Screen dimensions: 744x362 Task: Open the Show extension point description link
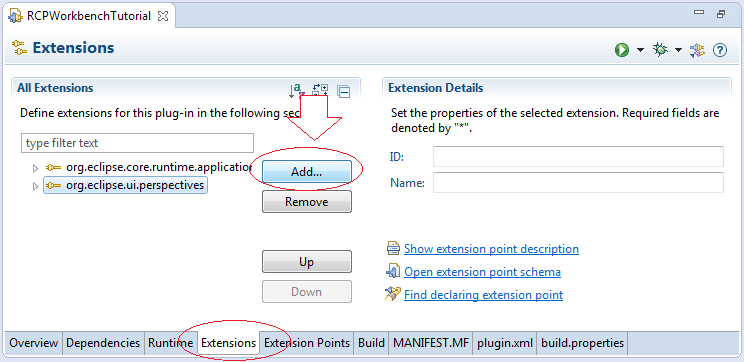click(491, 249)
